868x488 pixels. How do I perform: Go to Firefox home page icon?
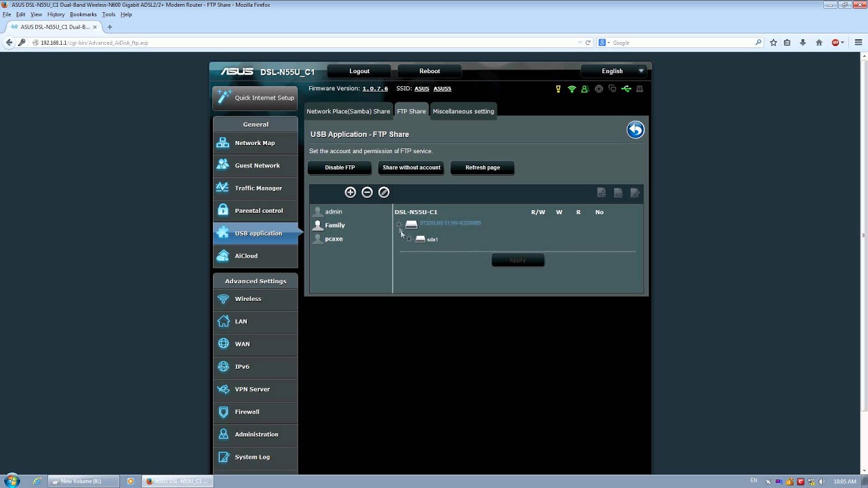tap(819, 43)
